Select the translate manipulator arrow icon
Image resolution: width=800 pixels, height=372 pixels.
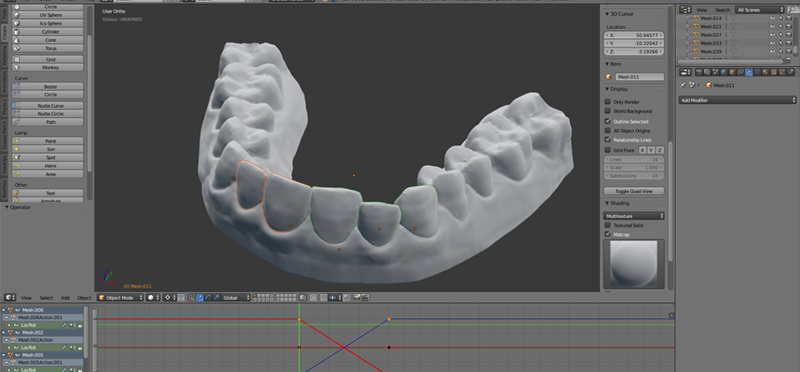point(199,297)
